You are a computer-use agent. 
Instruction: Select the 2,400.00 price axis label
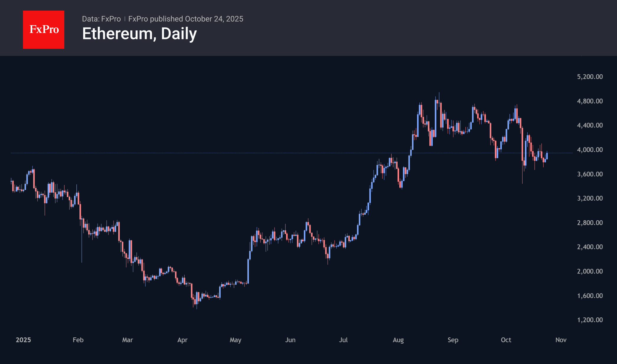[x=590, y=247]
